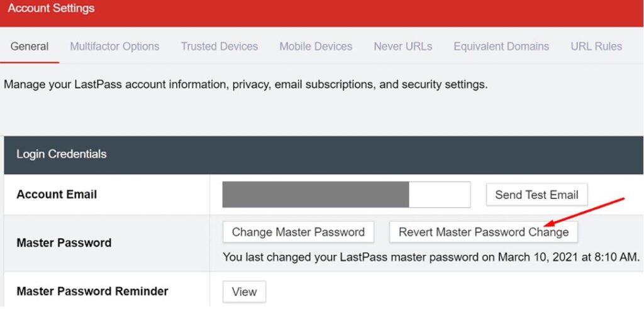Click the last changed March 10, 2021 text
Viewport: 644px width, 309px height.
pyautogui.click(x=431, y=257)
